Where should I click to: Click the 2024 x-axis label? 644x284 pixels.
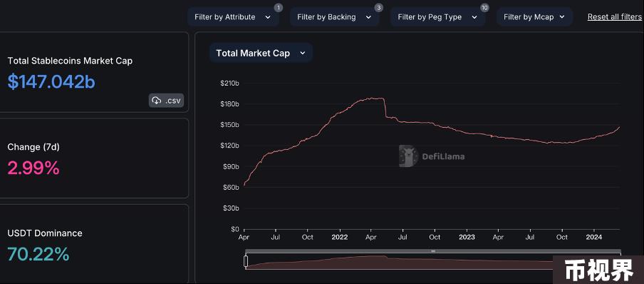pos(594,238)
